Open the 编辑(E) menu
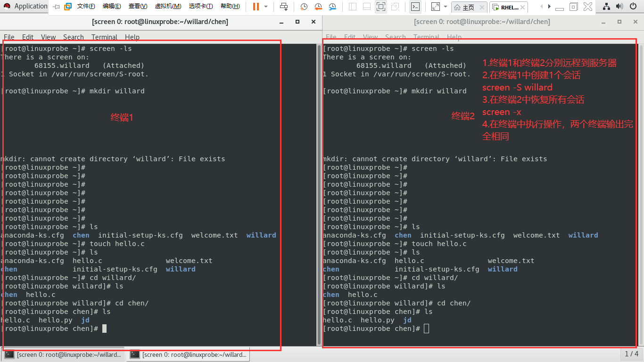The height and width of the screenshot is (362, 644). (112, 7)
